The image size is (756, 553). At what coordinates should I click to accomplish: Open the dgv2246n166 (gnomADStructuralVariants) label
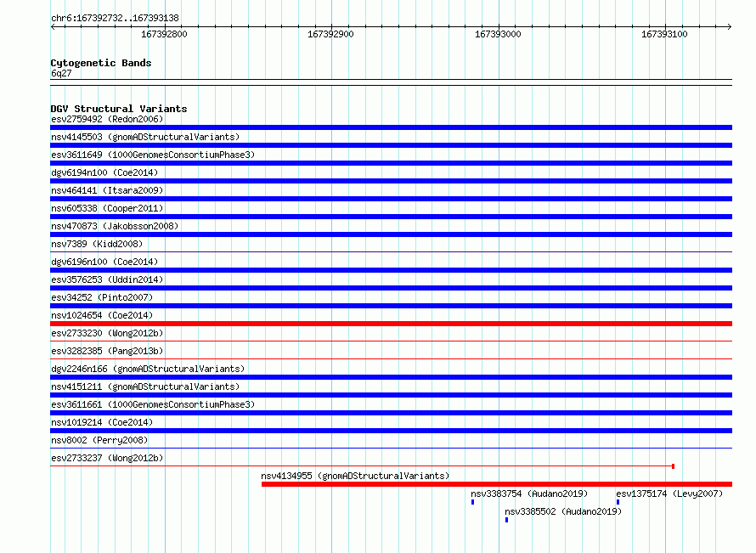[148, 369]
